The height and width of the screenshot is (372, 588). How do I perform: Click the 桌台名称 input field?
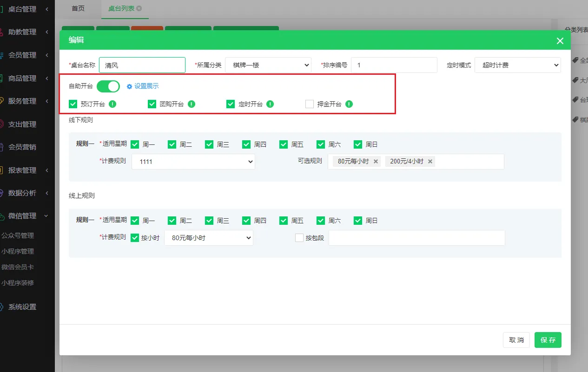tap(142, 65)
